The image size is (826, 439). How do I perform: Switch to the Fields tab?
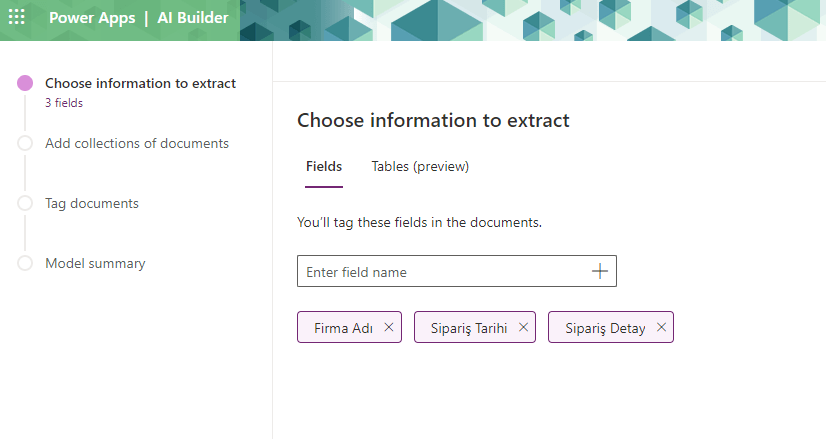tap(324, 166)
